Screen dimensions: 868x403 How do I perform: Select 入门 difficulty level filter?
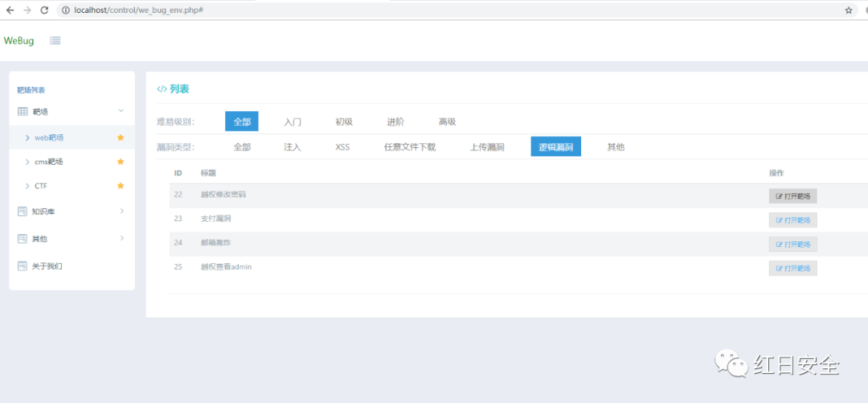(x=293, y=122)
